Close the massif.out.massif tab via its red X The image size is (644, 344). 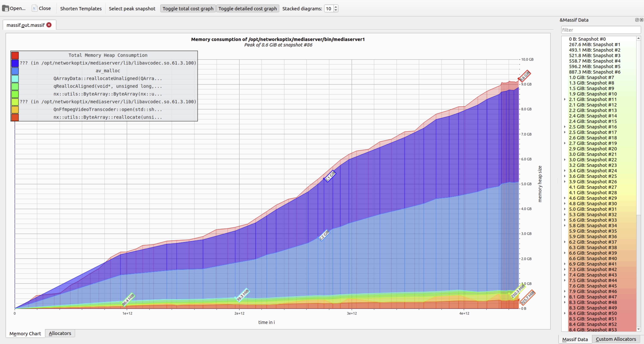(49, 25)
